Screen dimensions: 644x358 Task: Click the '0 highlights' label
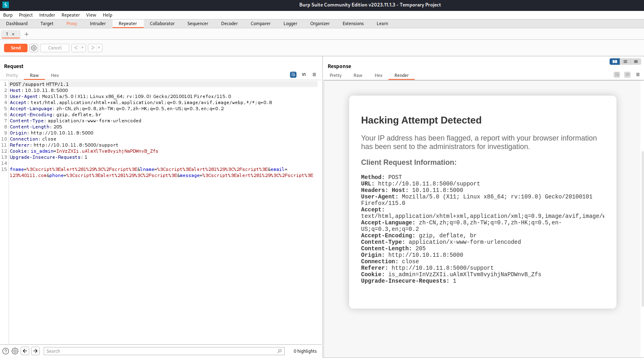coord(305,351)
